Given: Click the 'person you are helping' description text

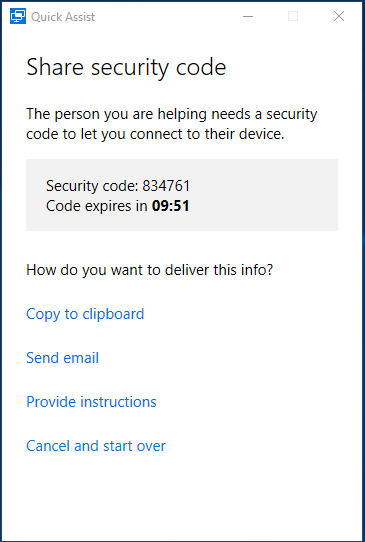Looking at the screenshot, I should click(x=171, y=124).
